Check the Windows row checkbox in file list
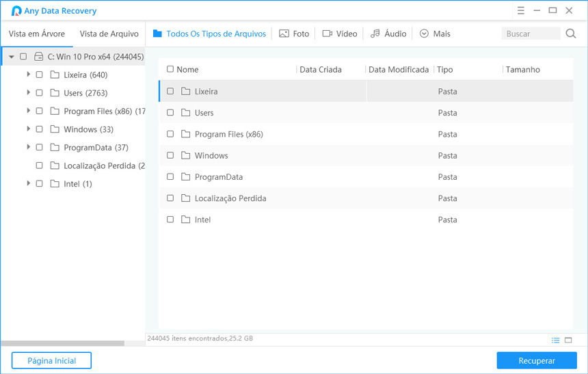This screenshot has width=588, height=374. click(x=170, y=155)
